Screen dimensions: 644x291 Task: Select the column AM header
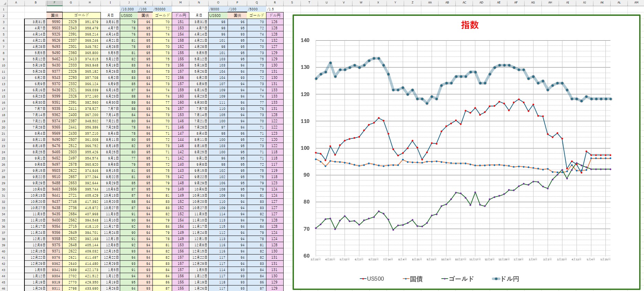click(636, 3)
